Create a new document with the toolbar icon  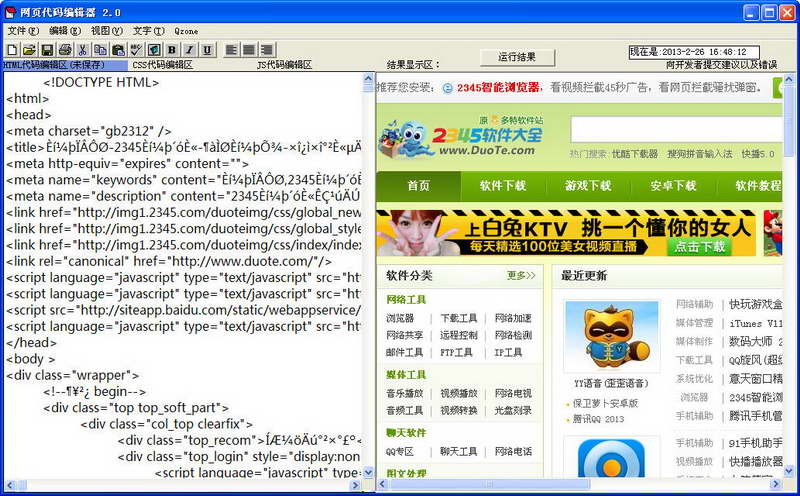point(12,49)
